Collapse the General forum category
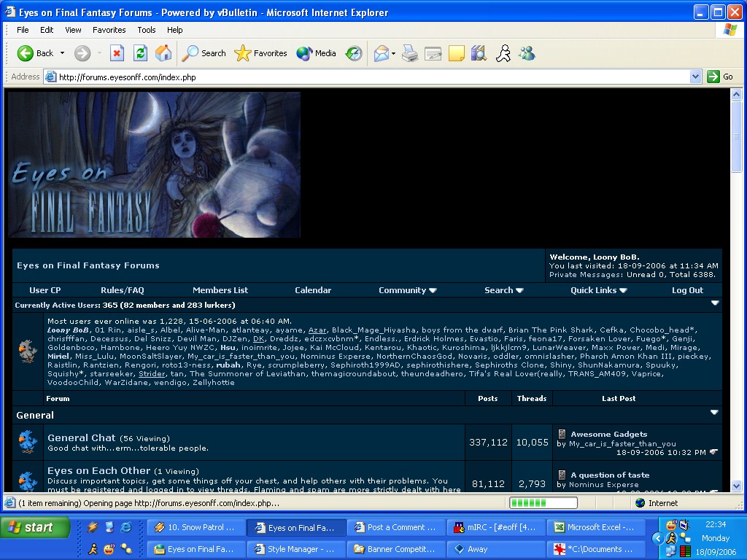The image size is (747, 560). pos(714,413)
